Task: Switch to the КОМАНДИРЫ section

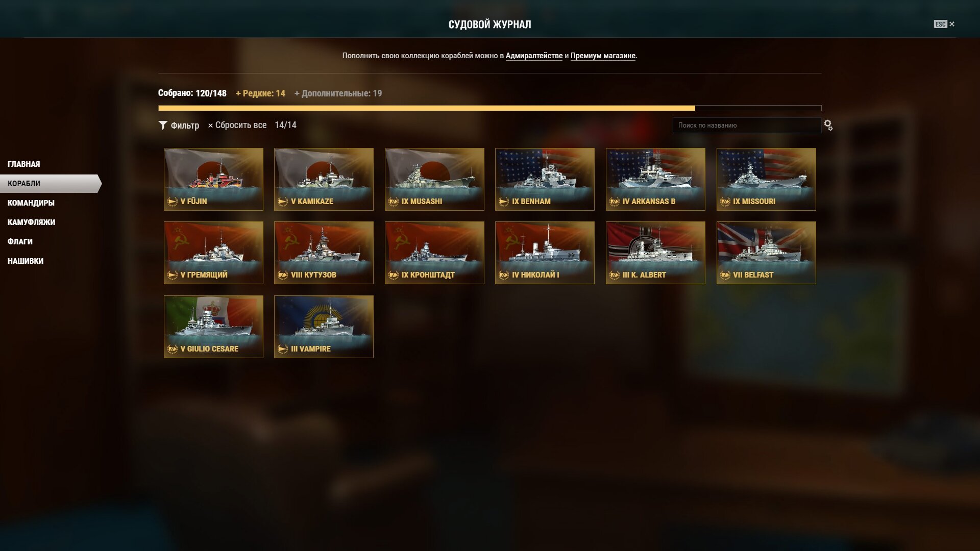Action: click(x=31, y=203)
